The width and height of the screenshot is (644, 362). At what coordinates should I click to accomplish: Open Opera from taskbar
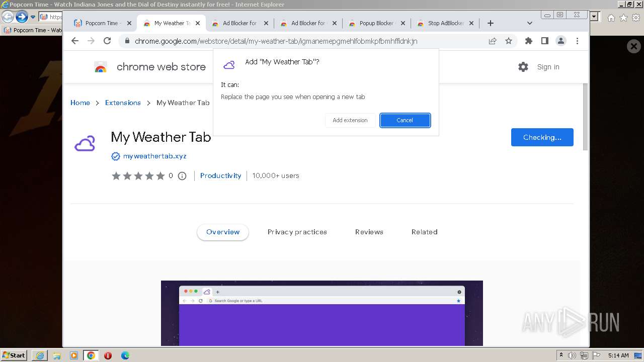[108, 355]
